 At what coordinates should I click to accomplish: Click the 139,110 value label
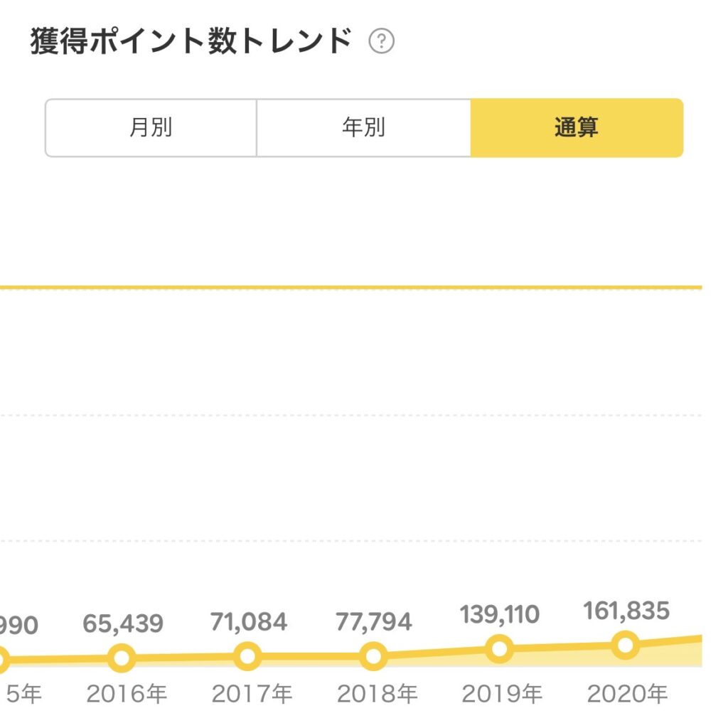point(500,614)
